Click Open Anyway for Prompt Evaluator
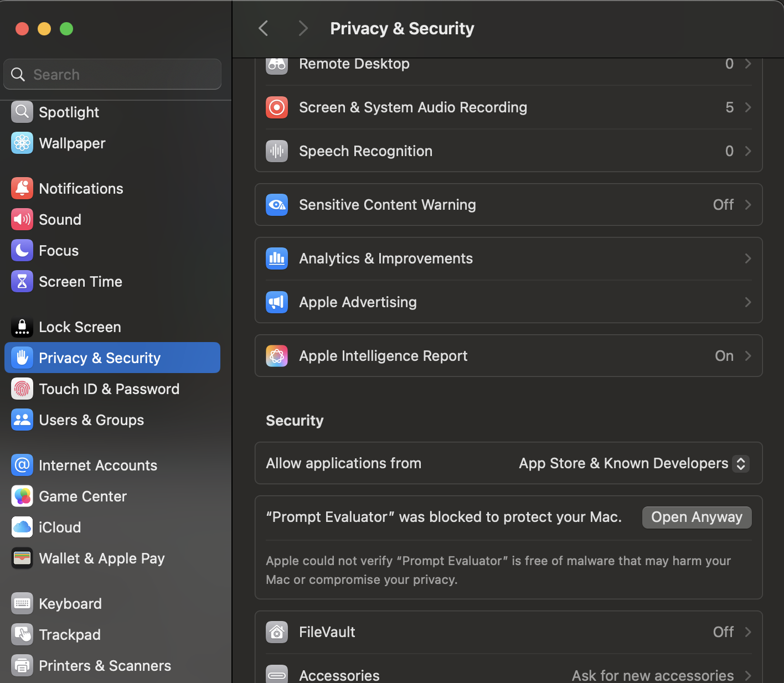Screen dimensions: 784x683 tap(697, 517)
